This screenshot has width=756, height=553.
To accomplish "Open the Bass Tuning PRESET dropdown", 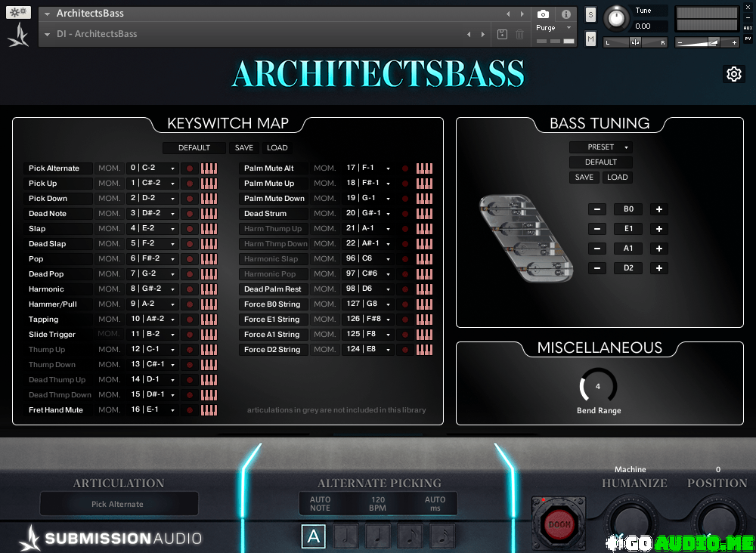I will (x=601, y=147).
